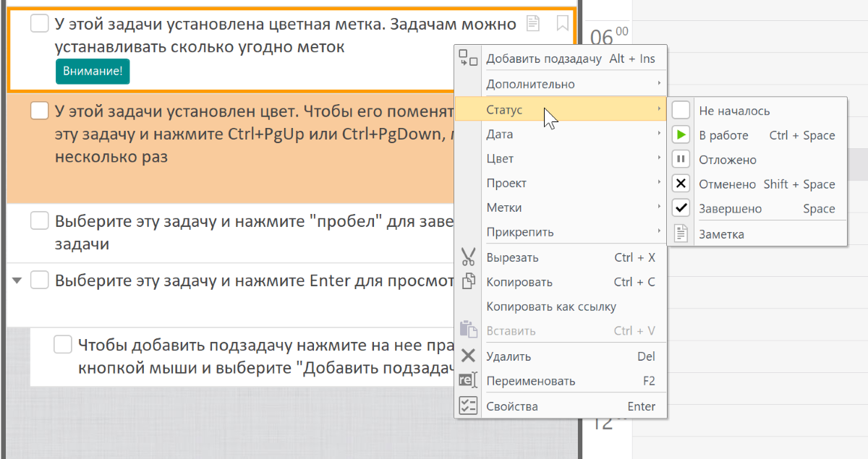868x459 pixels.
Task: Set status to Завершено
Action: (x=757, y=209)
